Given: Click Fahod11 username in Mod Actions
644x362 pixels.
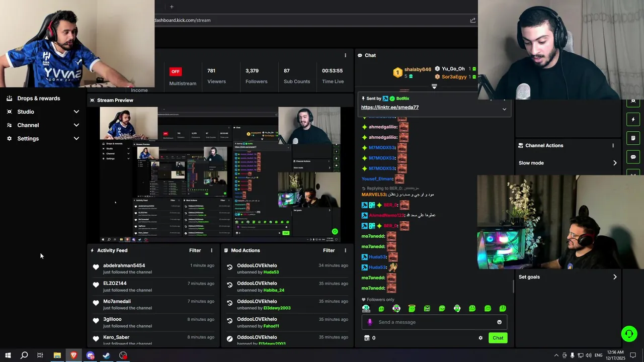Looking at the screenshot, I should coord(271,326).
